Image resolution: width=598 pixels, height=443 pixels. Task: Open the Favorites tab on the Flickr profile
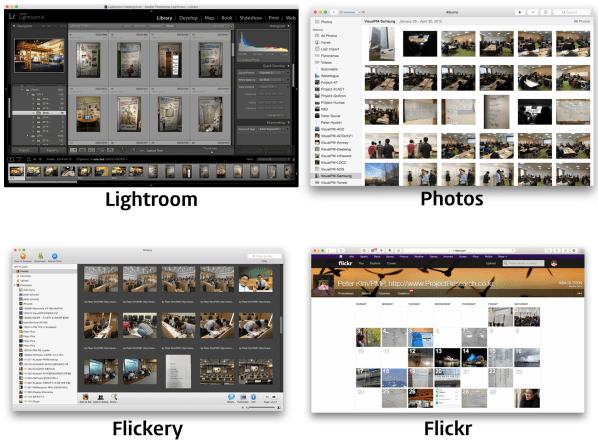[384, 293]
